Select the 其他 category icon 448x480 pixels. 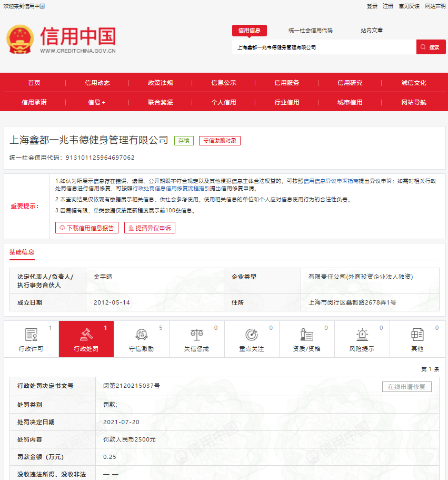pyautogui.click(x=416, y=334)
